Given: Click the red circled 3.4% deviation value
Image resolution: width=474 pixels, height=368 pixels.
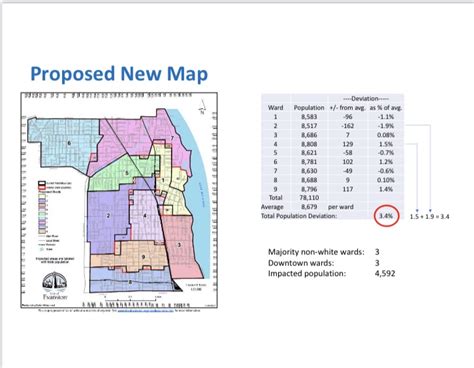Looking at the screenshot, I should 386,216.
